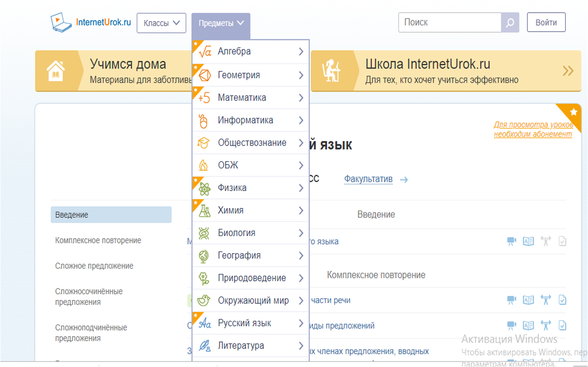This screenshot has height=367, width=588.
Task: Open the subscription required link
Action: (x=533, y=130)
